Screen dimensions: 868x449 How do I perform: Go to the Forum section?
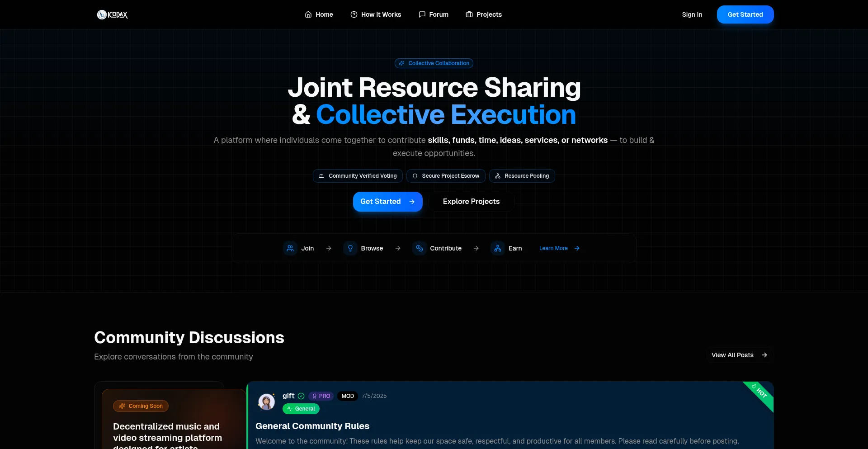pyautogui.click(x=434, y=14)
